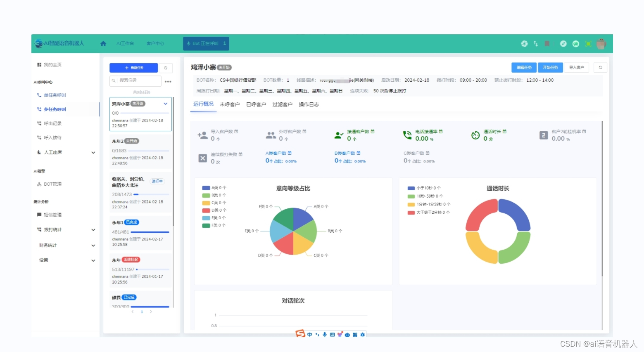The width and height of the screenshot is (644, 352).
Task: Click the compass icon in header
Action: point(563,44)
